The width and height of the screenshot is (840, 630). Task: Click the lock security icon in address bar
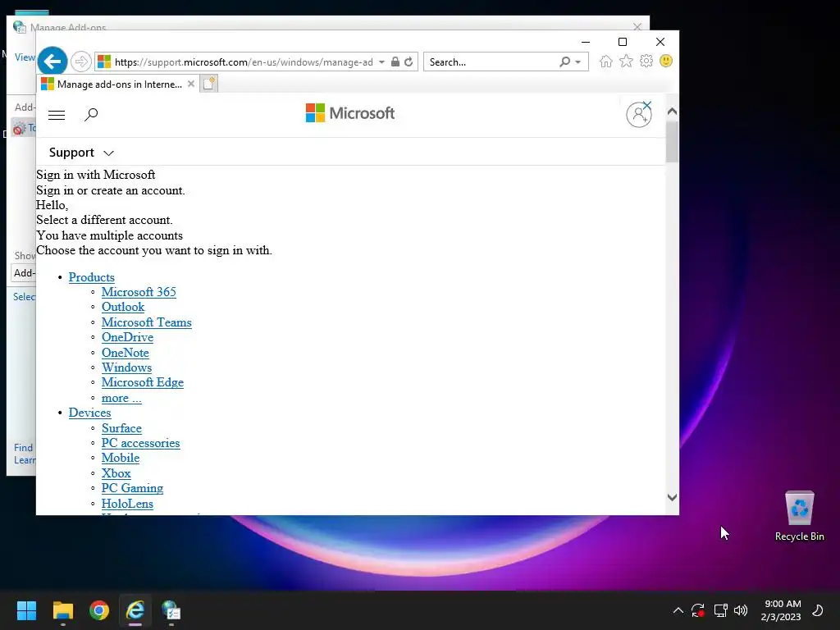(x=395, y=62)
